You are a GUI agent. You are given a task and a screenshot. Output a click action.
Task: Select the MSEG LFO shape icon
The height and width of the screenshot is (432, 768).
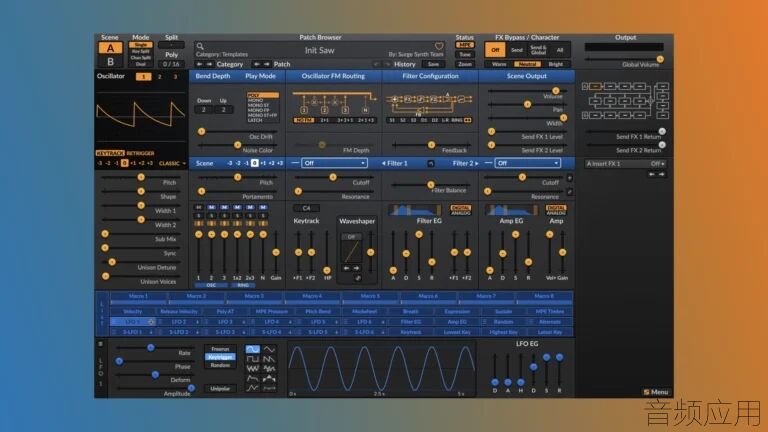coord(253,388)
